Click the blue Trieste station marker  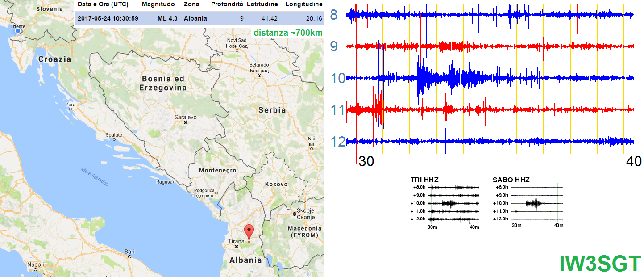click(18, 31)
